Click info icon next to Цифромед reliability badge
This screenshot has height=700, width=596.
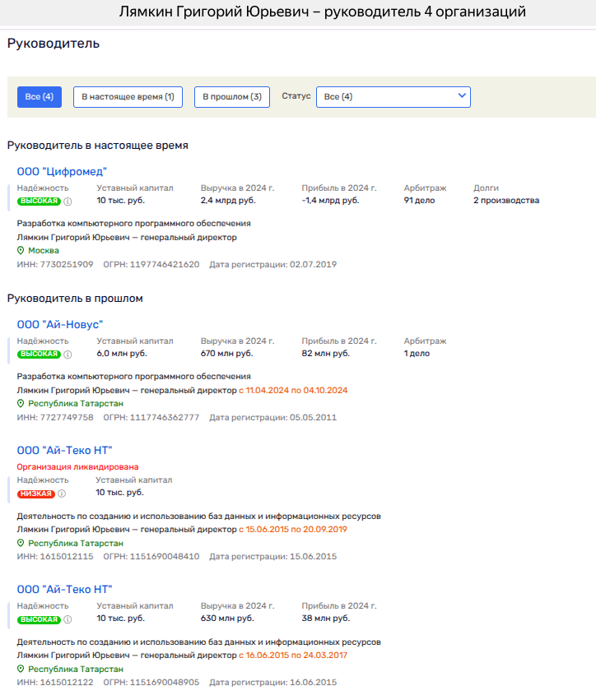(68, 201)
